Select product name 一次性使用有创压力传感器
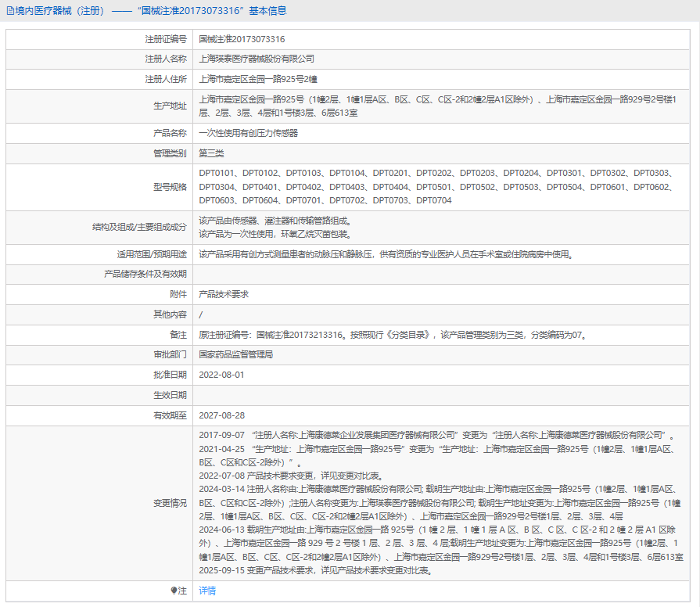Screen dimensions: 700x607 click(x=248, y=133)
